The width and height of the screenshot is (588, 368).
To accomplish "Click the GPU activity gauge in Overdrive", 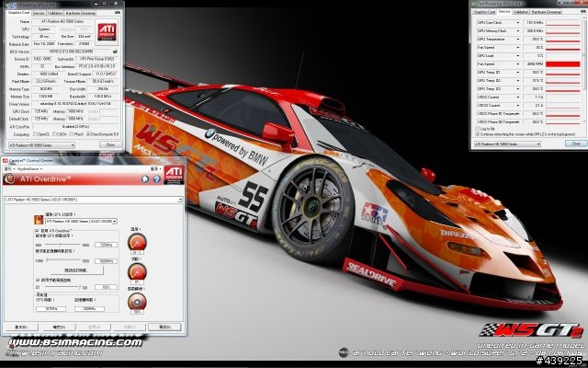I will (137, 272).
